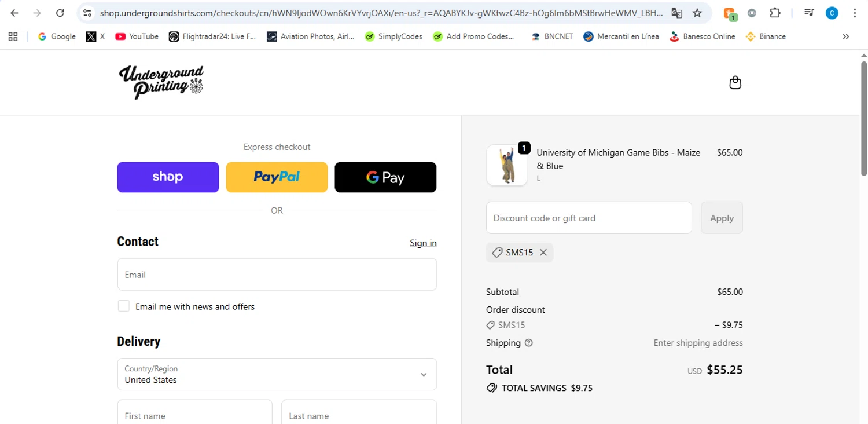Pay with the Shop express button

[168, 177]
